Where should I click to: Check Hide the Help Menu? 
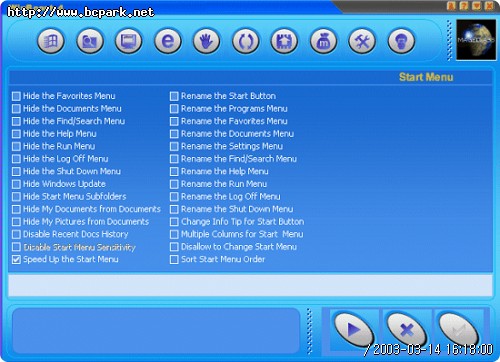[16, 134]
